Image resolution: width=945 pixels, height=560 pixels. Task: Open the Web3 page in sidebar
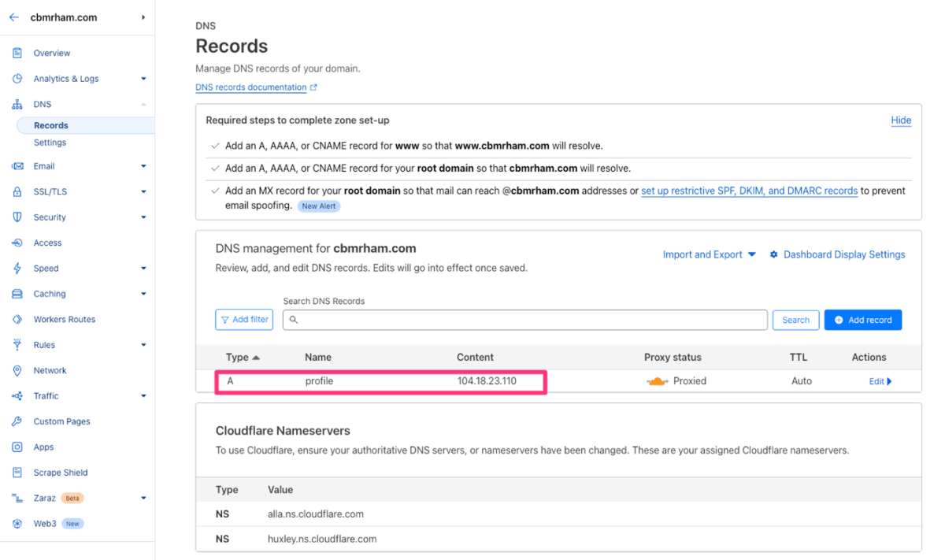point(45,523)
